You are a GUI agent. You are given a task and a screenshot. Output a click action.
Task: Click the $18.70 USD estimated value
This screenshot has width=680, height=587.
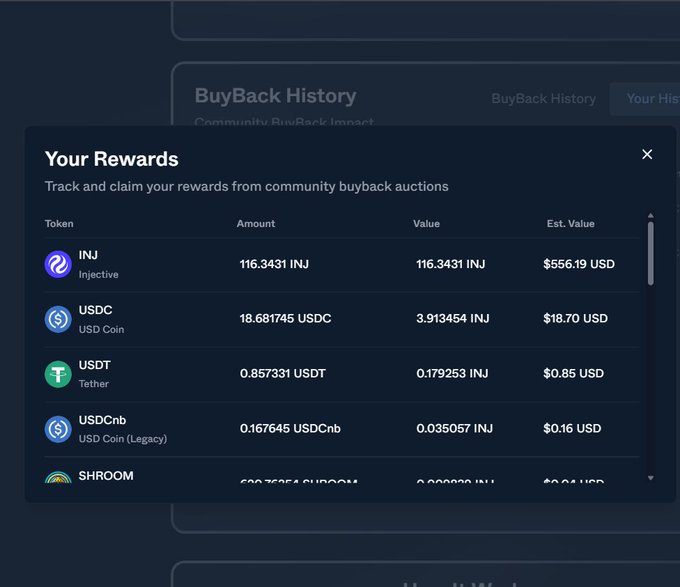(575, 319)
